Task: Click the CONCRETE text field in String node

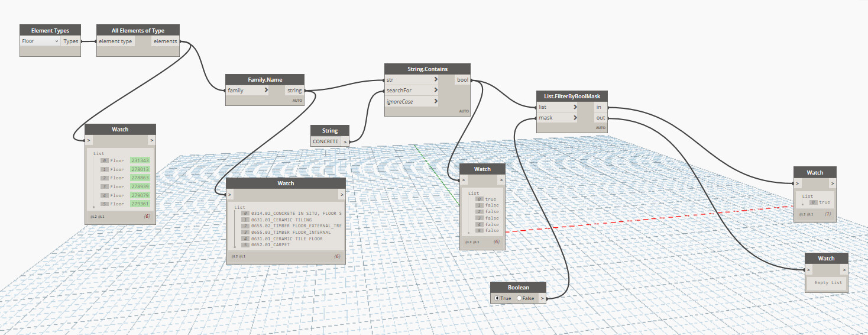Action: pos(326,141)
